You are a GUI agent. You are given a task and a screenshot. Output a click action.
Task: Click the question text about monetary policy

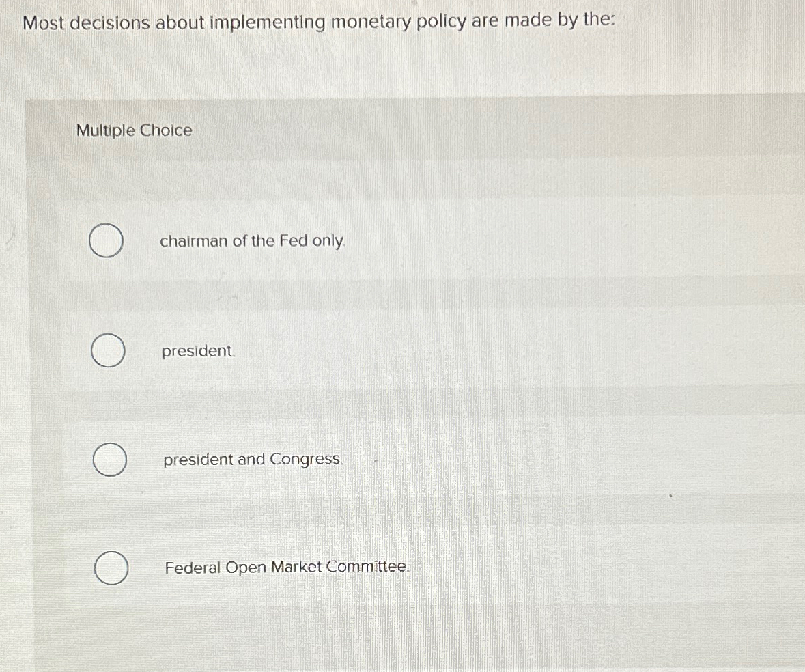319,21
